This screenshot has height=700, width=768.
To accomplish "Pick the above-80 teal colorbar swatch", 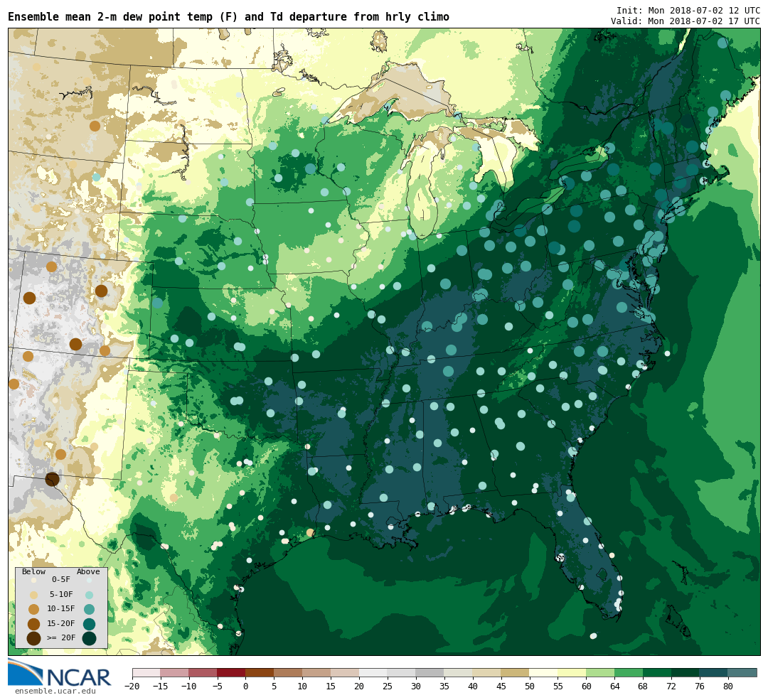I will point(742,672).
